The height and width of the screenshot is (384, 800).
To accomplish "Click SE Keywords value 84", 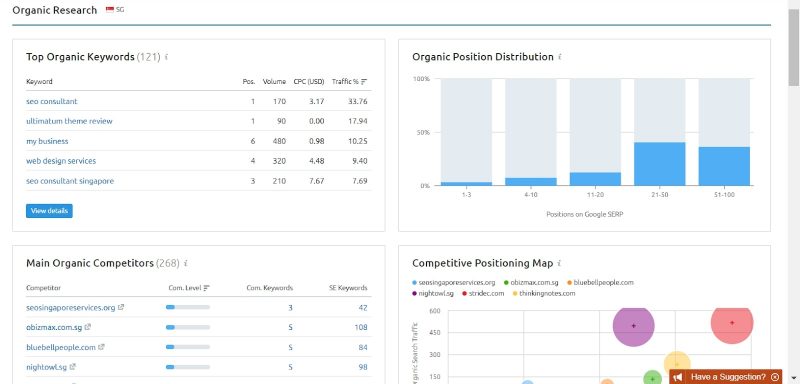I will [363, 347].
